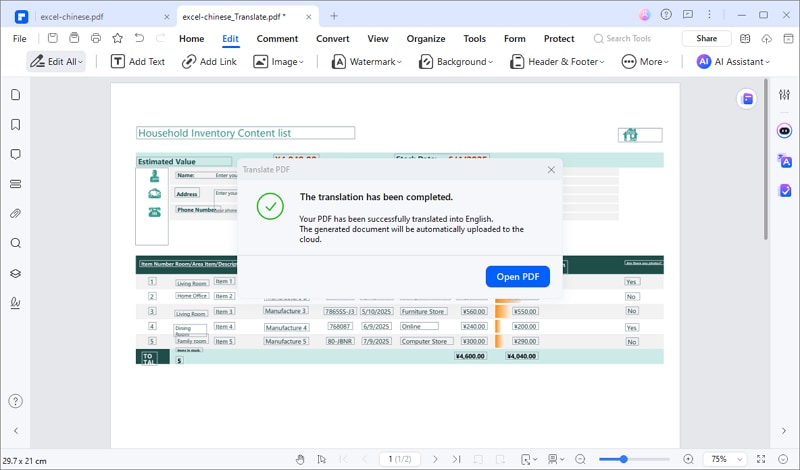Open the reading mode book icon
Image resolution: width=800 pixels, height=470 pixels.
(745, 38)
